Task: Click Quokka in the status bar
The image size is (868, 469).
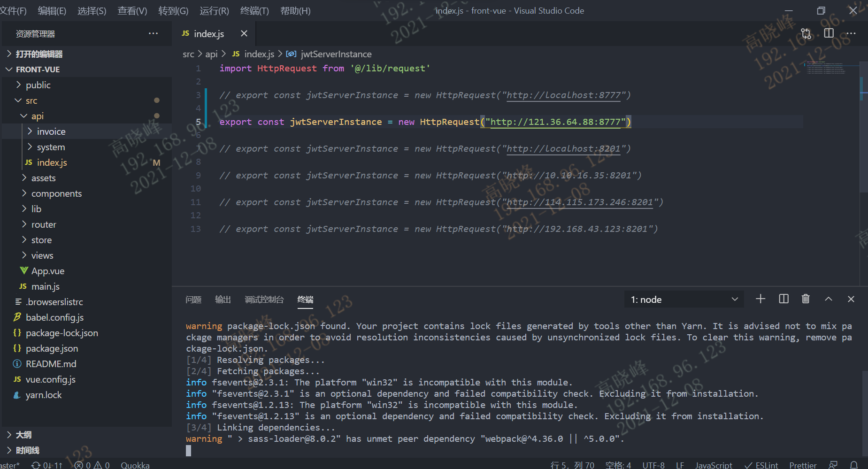Action: 135,465
